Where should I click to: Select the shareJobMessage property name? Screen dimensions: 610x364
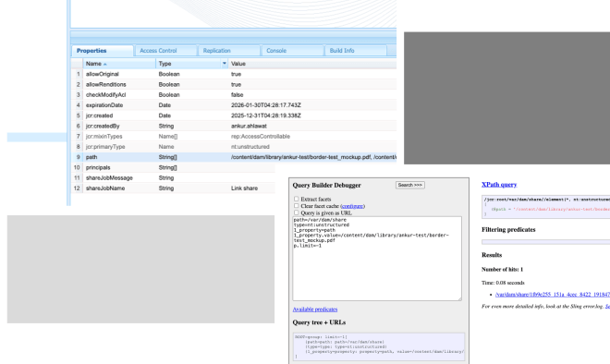click(x=109, y=178)
